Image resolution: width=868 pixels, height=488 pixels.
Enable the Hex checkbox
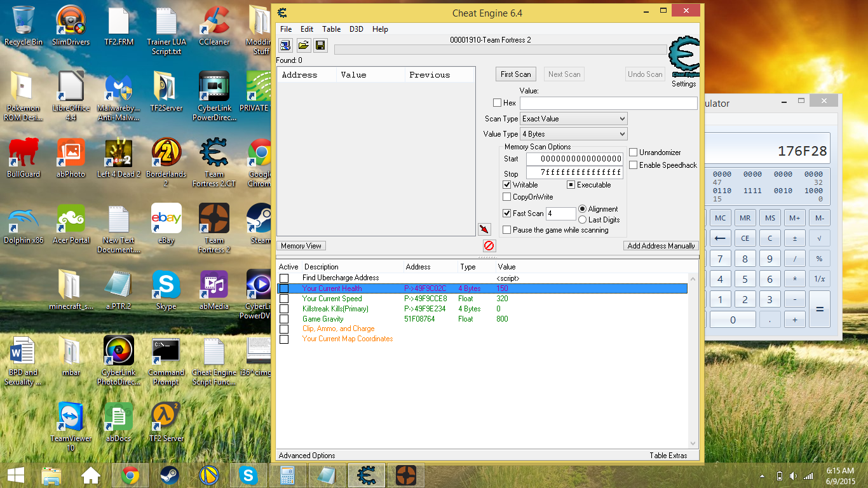pyautogui.click(x=497, y=103)
